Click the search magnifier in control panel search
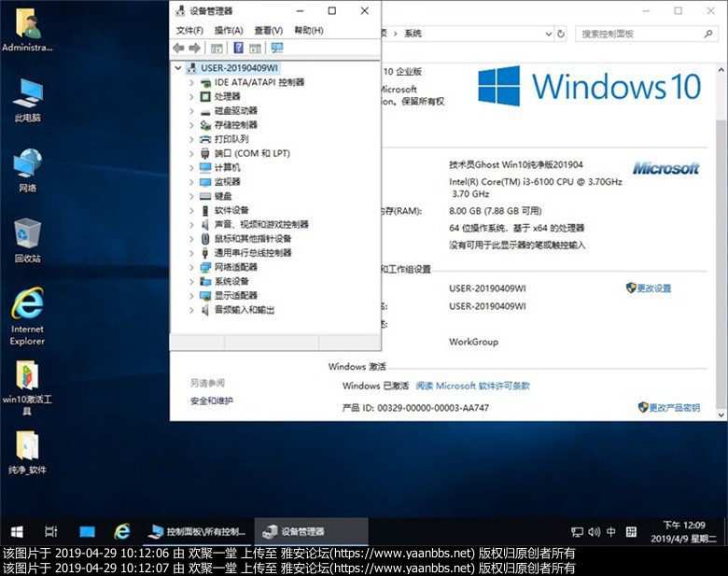728x576 pixels. tap(708, 34)
